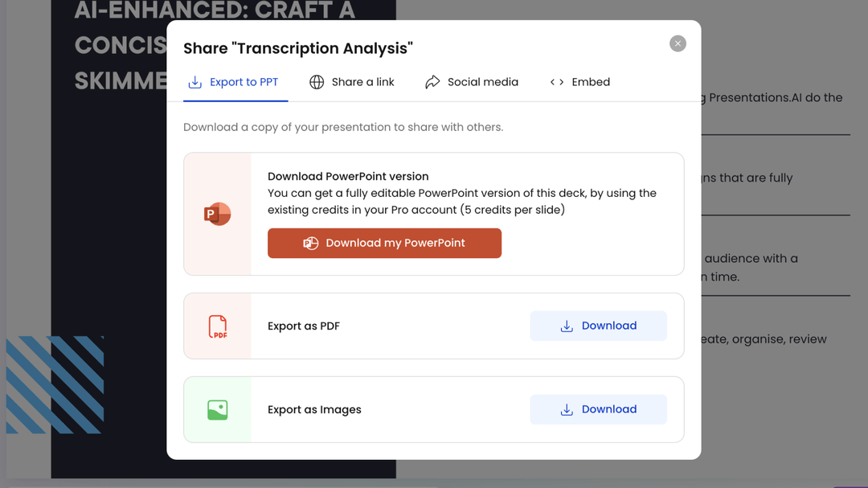Viewport: 868px width, 488px height.
Task: Close the Share Transcription Analysis dialog
Action: pyautogui.click(x=678, y=43)
